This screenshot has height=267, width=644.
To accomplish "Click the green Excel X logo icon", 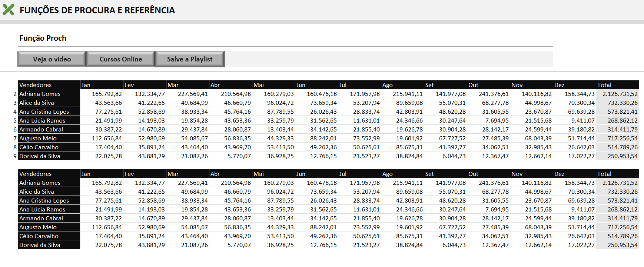I will [x=9, y=10].
